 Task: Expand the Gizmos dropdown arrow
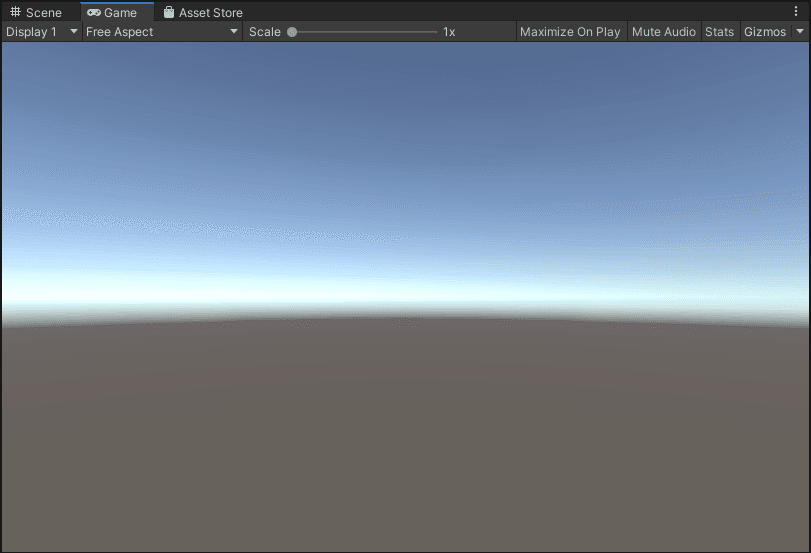tap(800, 32)
